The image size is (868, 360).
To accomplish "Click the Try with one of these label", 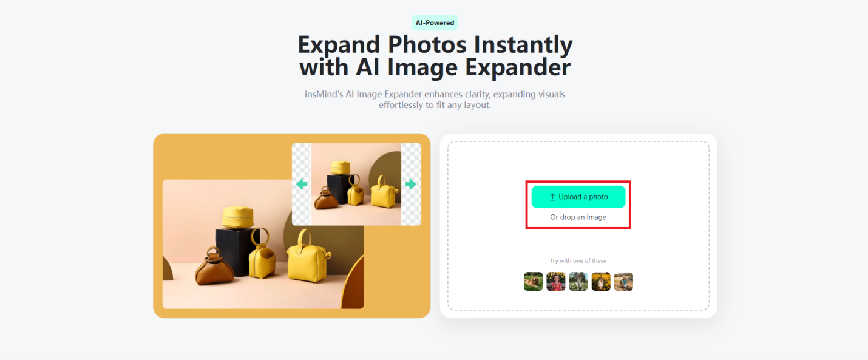I will click(578, 260).
